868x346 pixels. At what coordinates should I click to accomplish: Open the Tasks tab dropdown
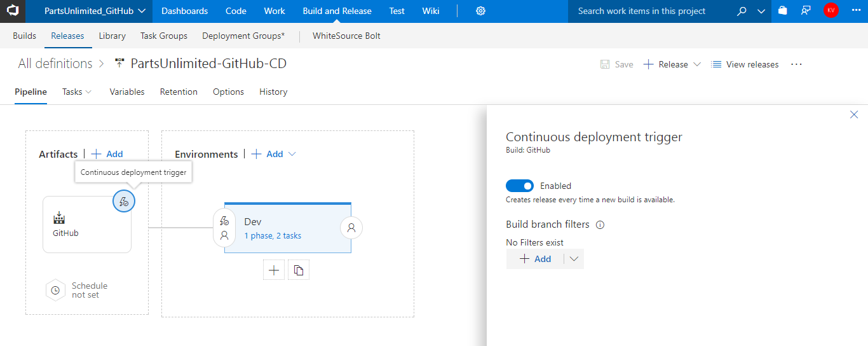(77, 92)
